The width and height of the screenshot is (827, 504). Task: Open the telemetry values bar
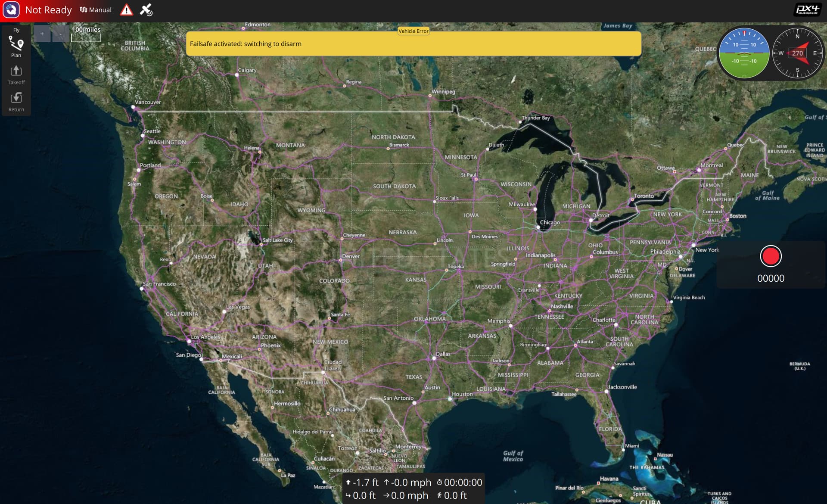(x=413, y=489)
